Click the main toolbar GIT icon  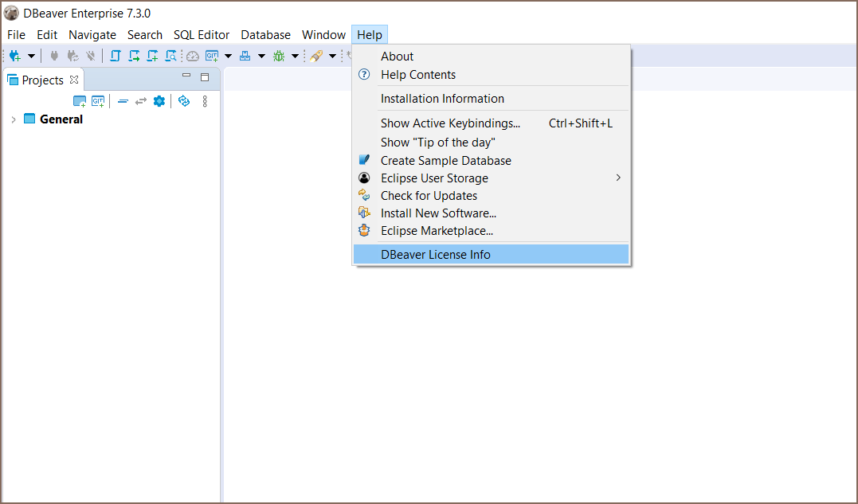(212, 56)
